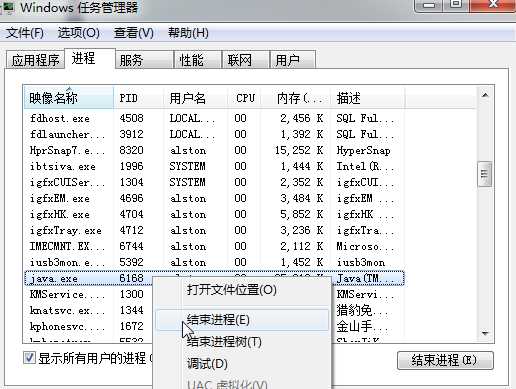Click PID value 1672
This screenshot has width=516, height=389.
[131, 326]
